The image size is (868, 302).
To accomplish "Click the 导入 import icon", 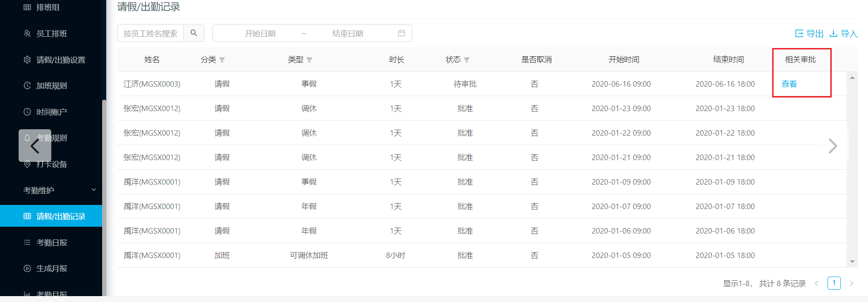I will click(x=833, y=34).
